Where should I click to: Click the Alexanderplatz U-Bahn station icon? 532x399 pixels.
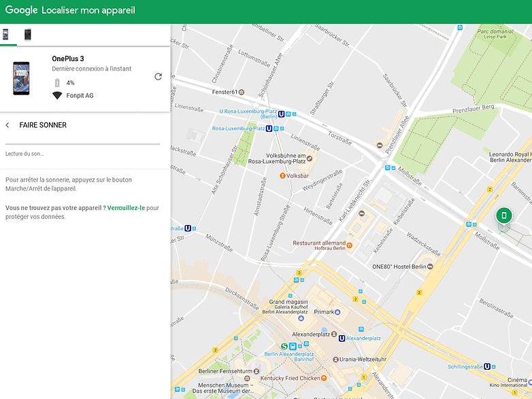pos(342,339)
